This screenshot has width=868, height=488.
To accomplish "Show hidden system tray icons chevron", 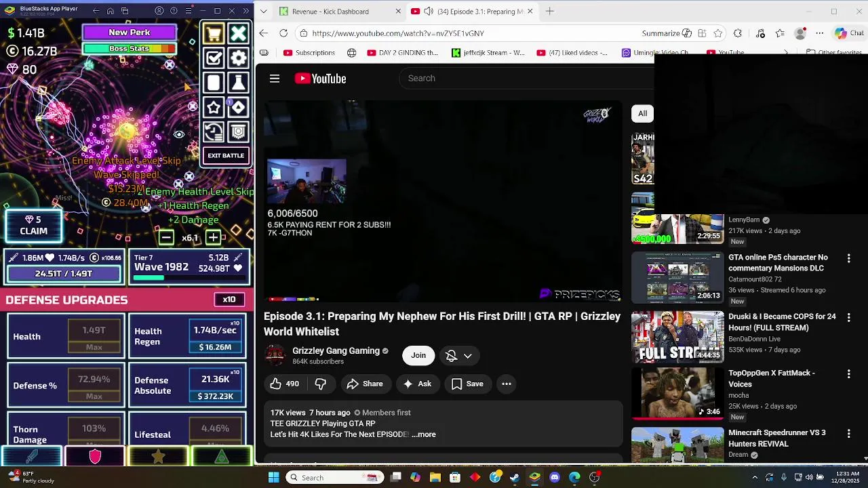I will (755, 477).
